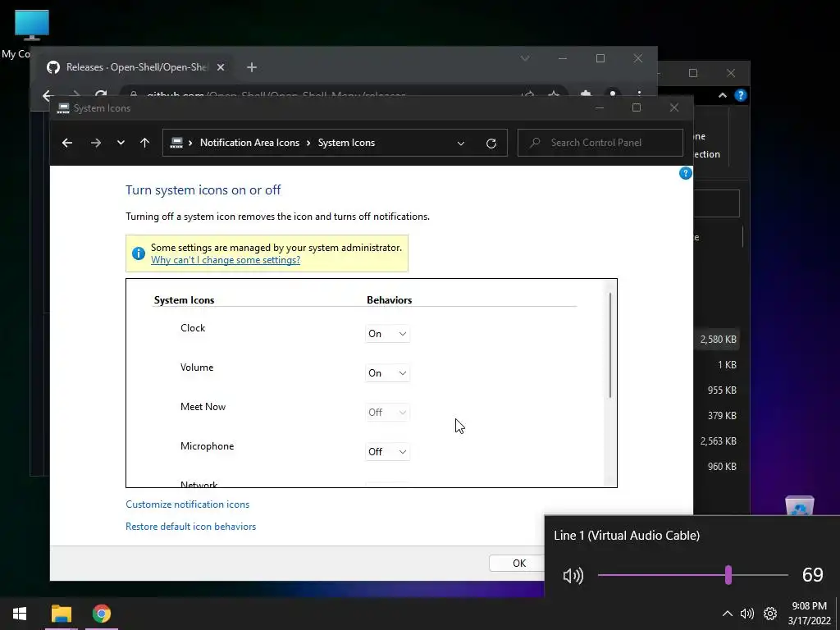Click the volume slider thumb

[x=728, y=575]
